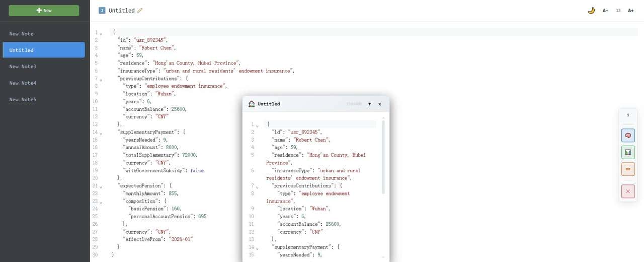The width and height of the screenshot is (644, 262).
Task: Fold the composition object at line 23
Action: tap(101, 202)
